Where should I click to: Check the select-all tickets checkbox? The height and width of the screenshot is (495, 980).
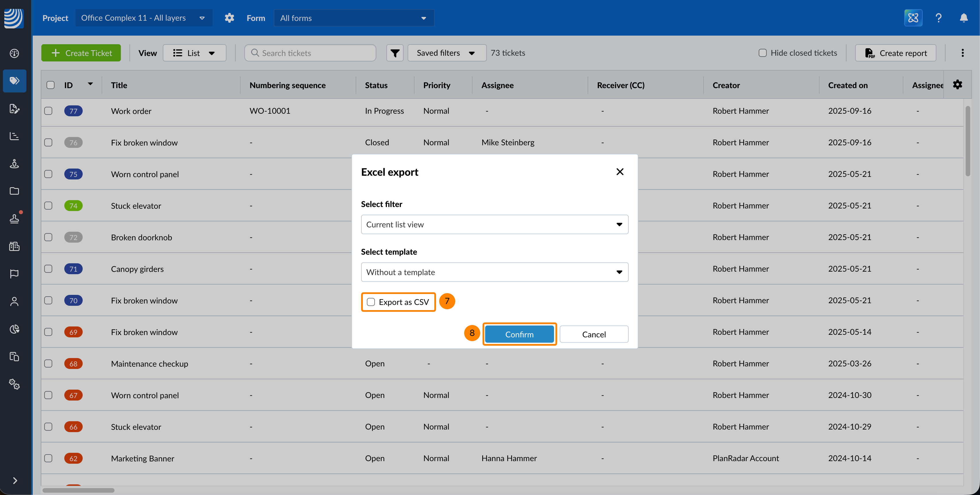point(51,85)
